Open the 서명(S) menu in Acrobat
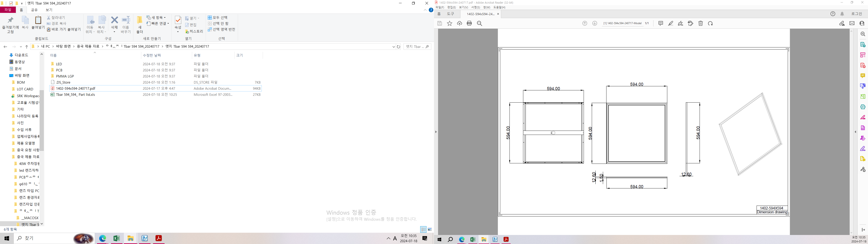 475,7
